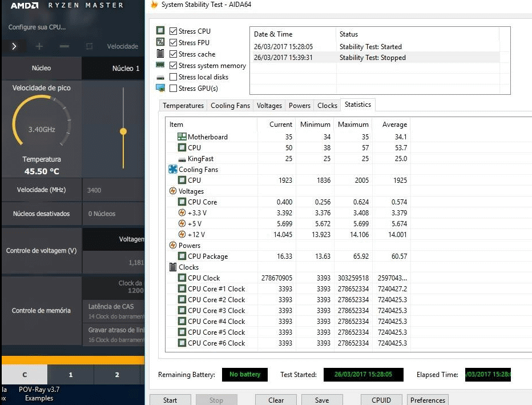Click the KingFast drive icon
Screen dimensions: 532x405
[x=182, y=159]
